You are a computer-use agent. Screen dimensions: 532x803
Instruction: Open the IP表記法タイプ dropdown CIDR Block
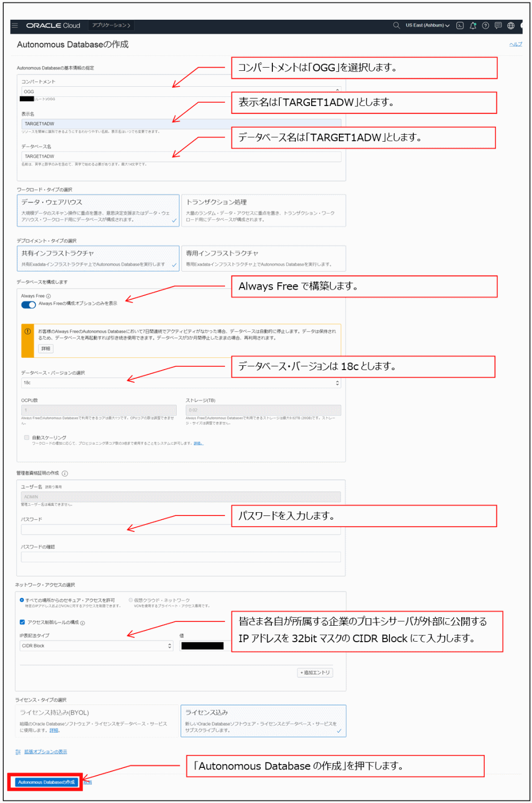pos(97,646)
